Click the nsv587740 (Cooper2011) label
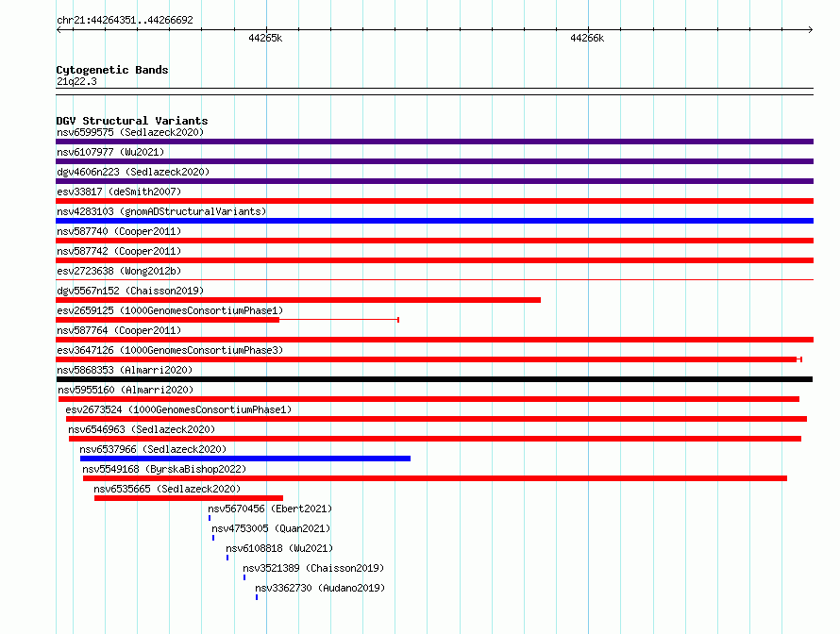The image size is (840, 634). 119,231
